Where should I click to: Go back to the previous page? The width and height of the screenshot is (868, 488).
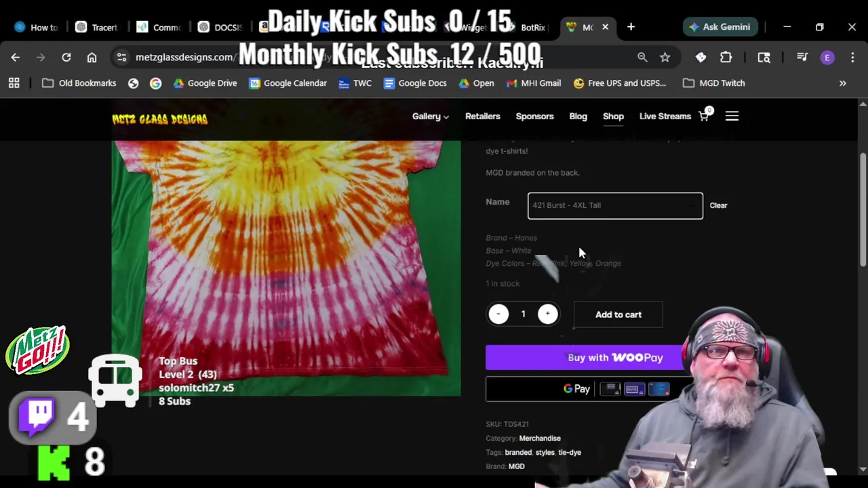(x=16, y=58)
